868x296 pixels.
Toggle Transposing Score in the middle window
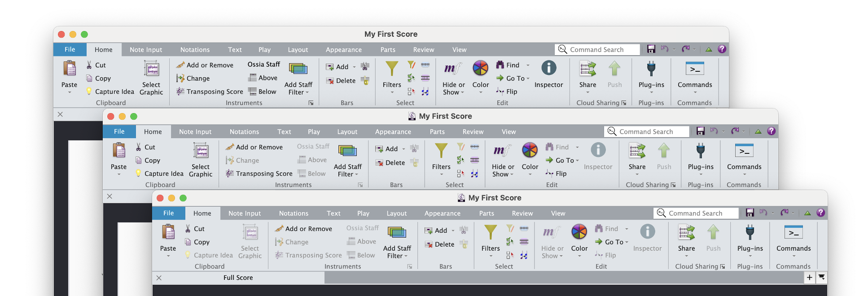click(x=259, y=174)
